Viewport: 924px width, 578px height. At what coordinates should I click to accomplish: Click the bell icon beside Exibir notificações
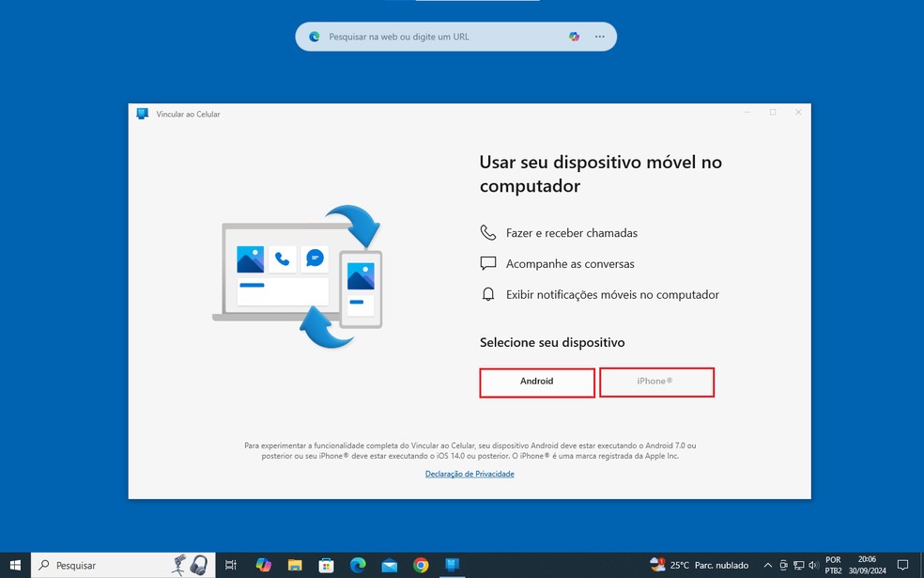point(488,294)
